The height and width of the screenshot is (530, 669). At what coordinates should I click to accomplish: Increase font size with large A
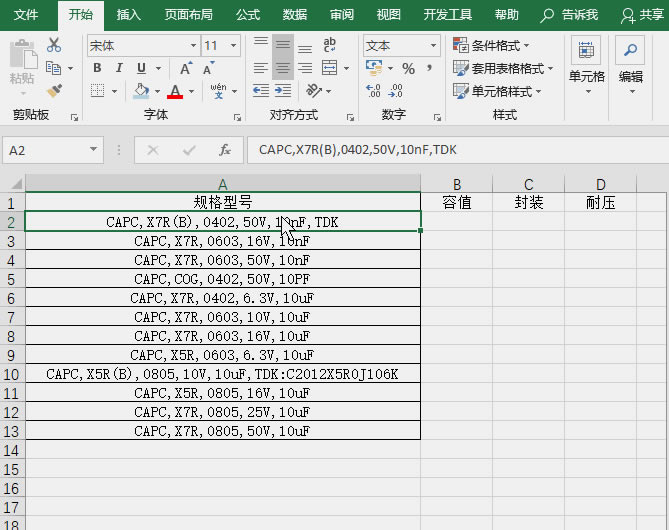186,68
